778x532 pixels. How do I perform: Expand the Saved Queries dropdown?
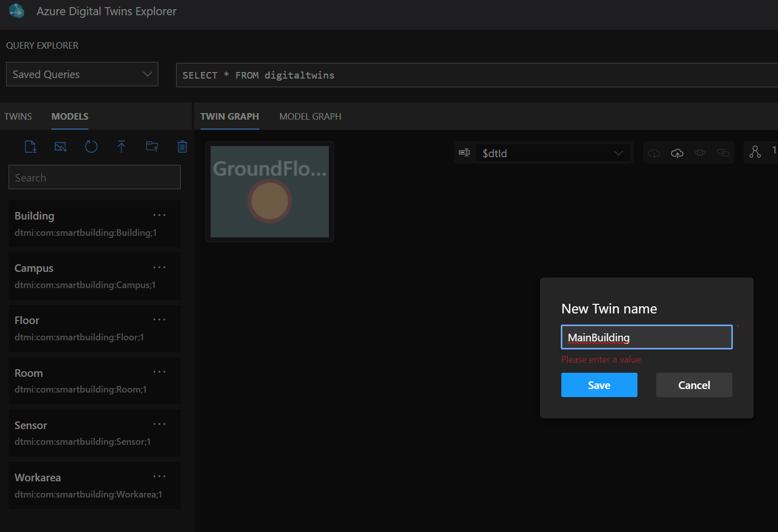pos(82,74)
